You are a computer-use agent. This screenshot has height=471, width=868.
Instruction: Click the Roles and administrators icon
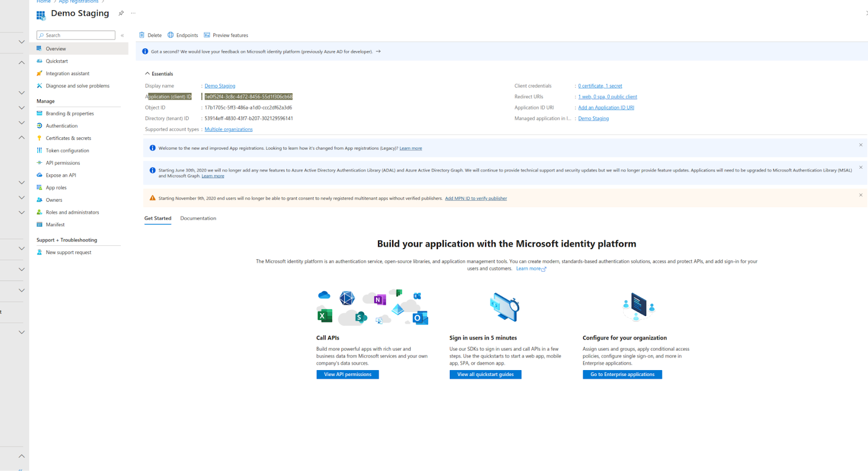[39, 212]
